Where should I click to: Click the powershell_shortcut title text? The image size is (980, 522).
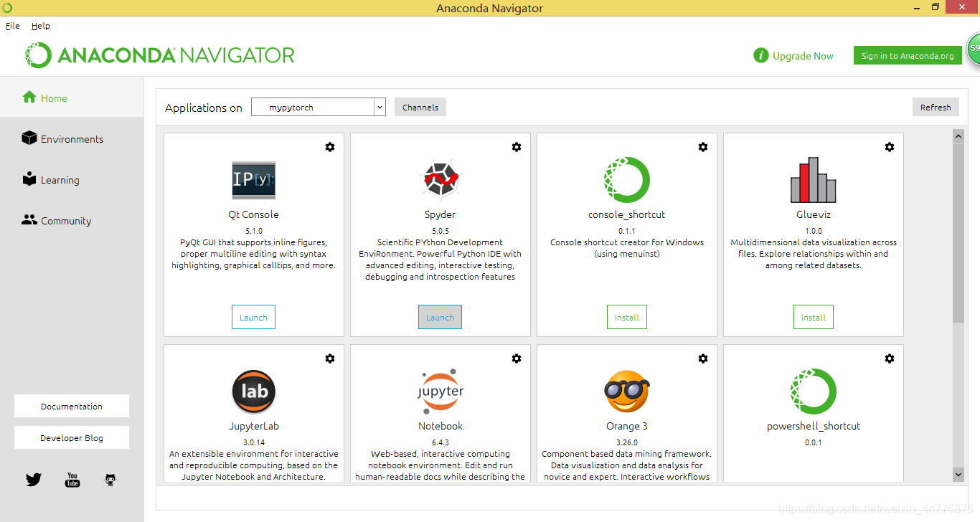pyautogui.click(x=814, y=426)
